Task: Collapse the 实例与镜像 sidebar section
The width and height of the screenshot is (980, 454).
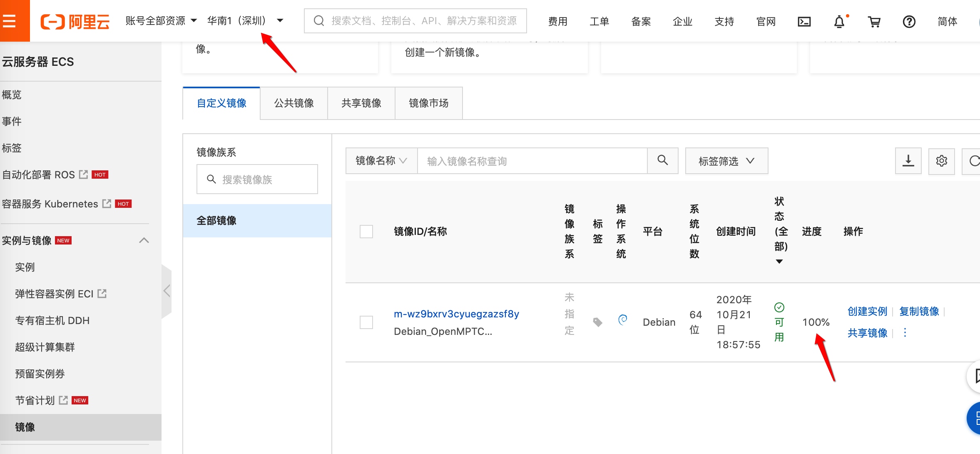Action: [x=144, y=240]
